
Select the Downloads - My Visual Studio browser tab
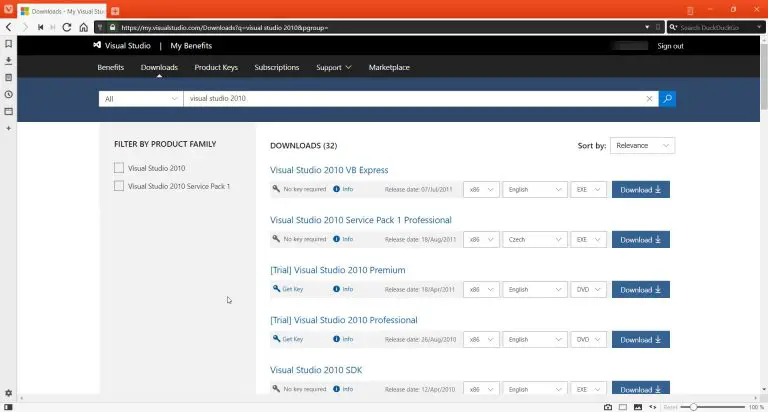(62, 11)
